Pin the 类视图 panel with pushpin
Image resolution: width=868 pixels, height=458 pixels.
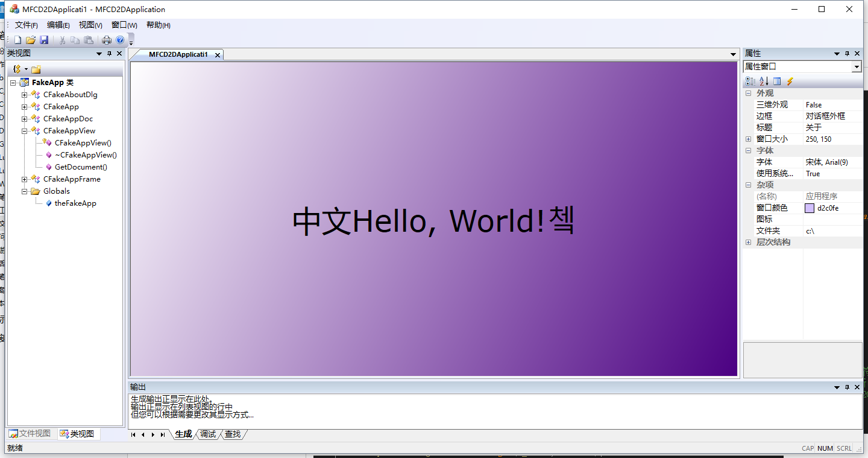pyautogui.click(x=110, y=54)
